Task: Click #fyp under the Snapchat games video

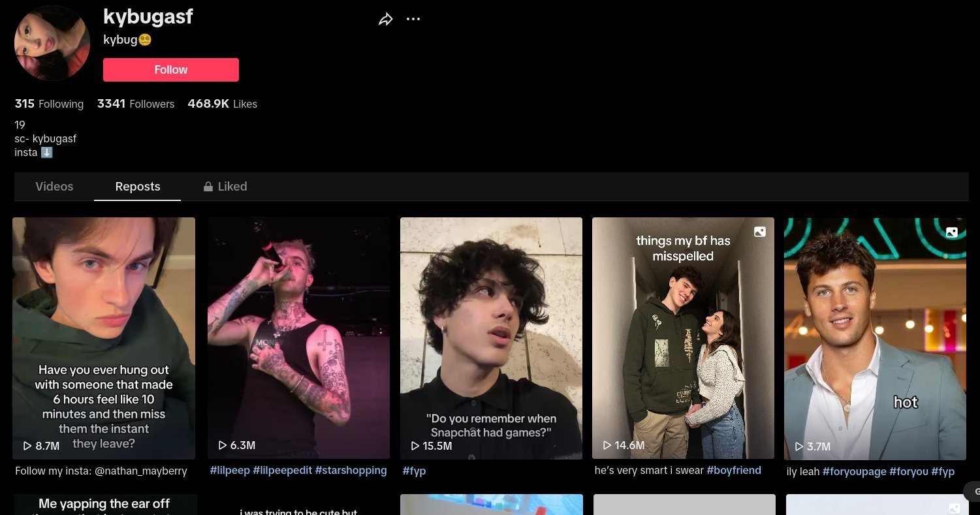Action: click(414, 471)
